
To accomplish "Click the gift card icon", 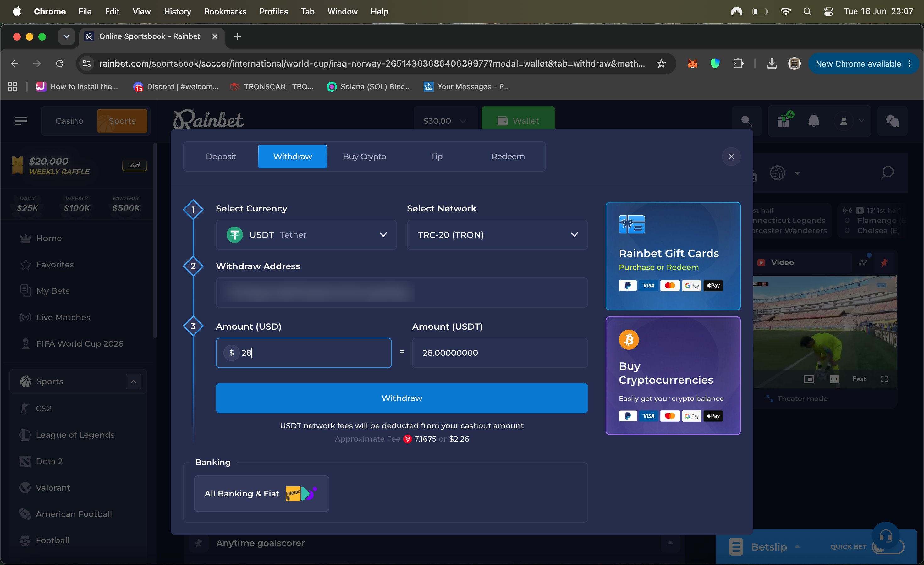I will [631, 224].
